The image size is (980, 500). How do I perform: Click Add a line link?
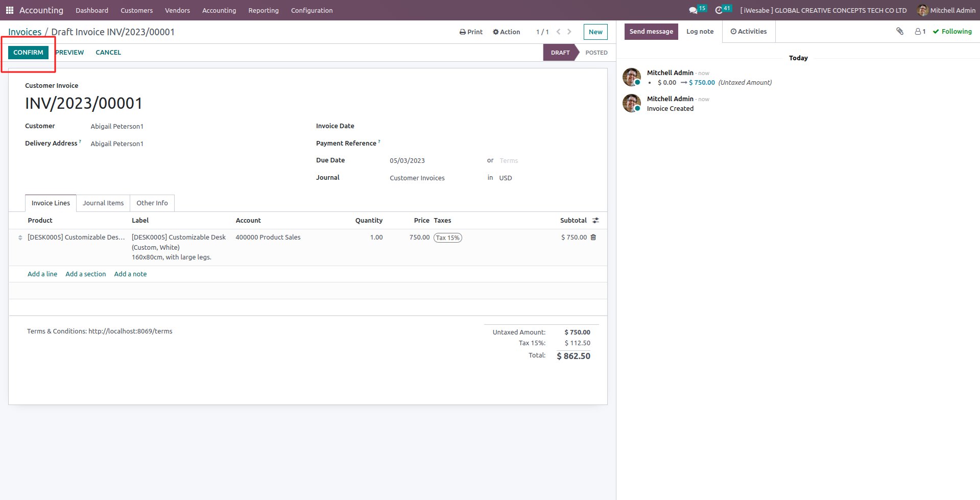(x=42, y=274)
